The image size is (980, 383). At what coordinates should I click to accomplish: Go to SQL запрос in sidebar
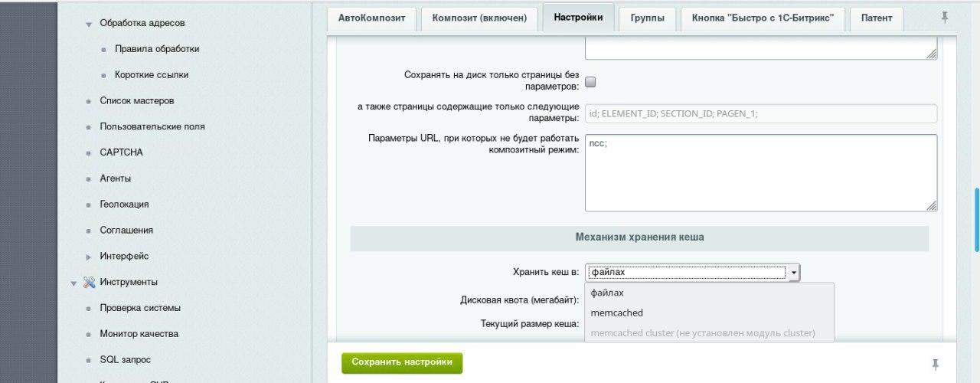(x=125, y=359)
